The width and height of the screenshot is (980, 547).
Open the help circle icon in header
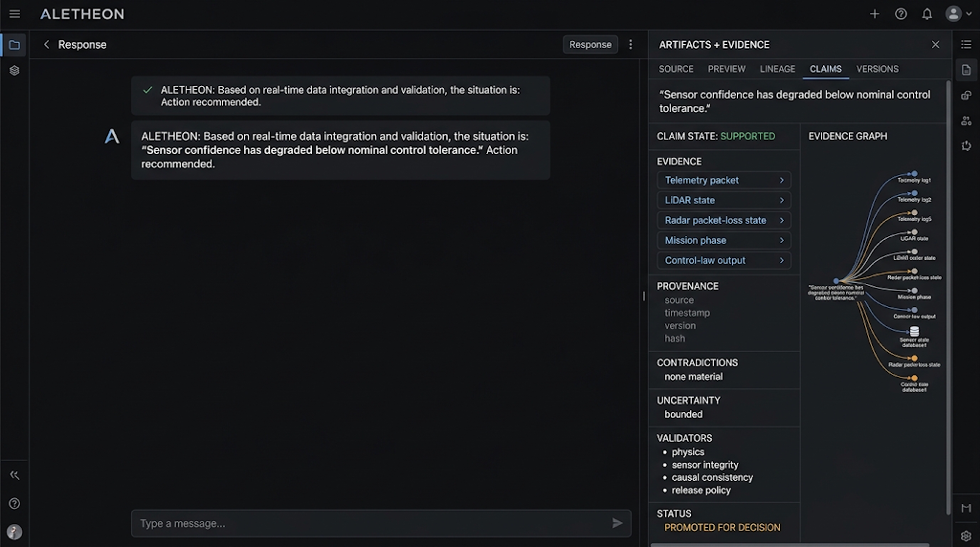tap(901, 13)
